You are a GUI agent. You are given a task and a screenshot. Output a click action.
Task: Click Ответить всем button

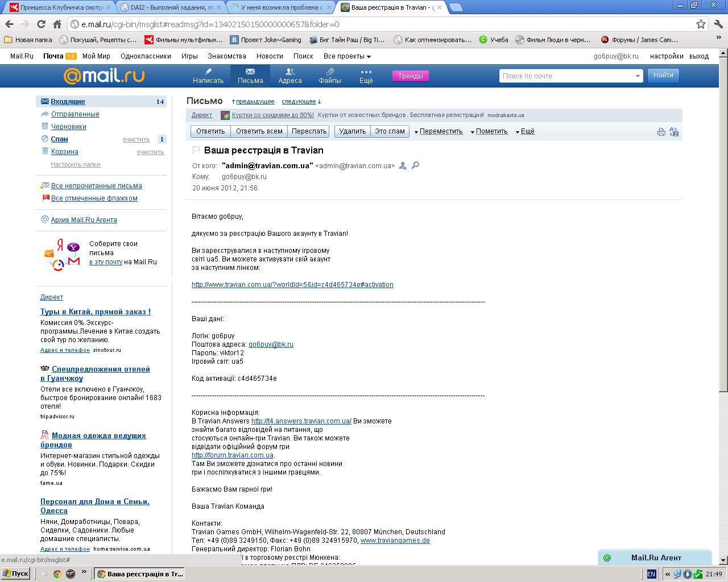coord(259,131)
